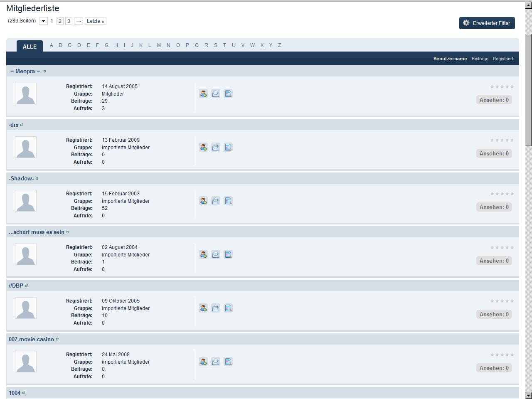The width and height of the screenshot is (532, 399).
Task: Open popup icon next to 007-movie-casino
Action: tap(57, 339)
